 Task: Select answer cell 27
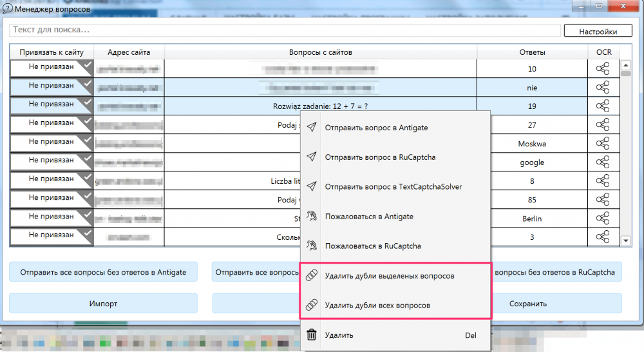pos(532,125)
